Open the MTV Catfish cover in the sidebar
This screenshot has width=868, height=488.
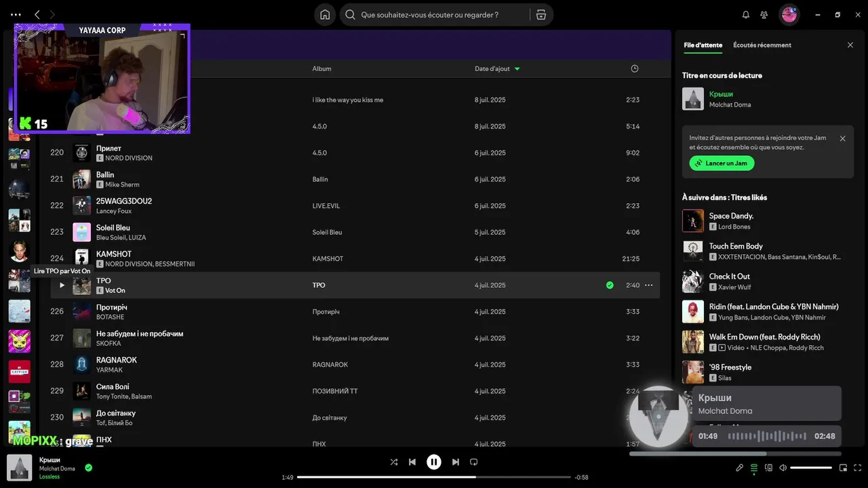click(x=19, y=371)
